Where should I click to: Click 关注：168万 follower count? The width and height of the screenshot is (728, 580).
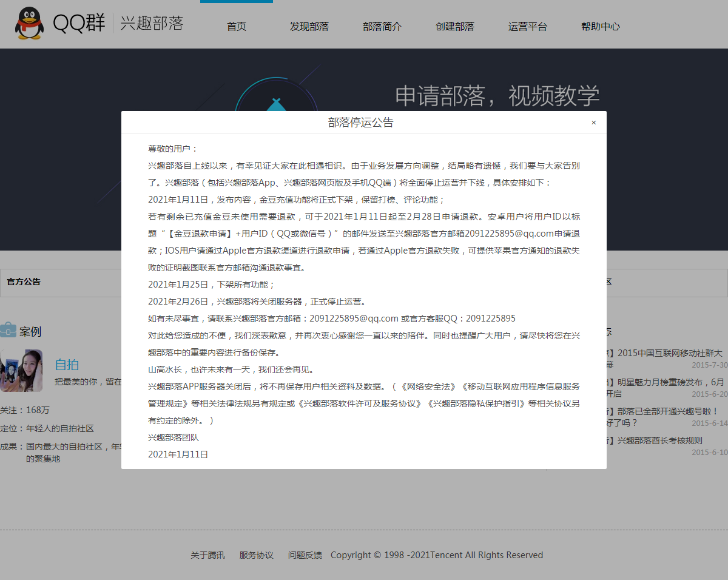pyautogui.click(x=25, y=410)
